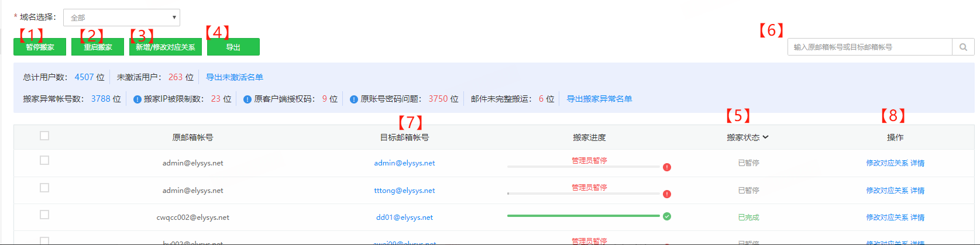Click source admin@elysys.net in ttong row

(x=192, y=191)
